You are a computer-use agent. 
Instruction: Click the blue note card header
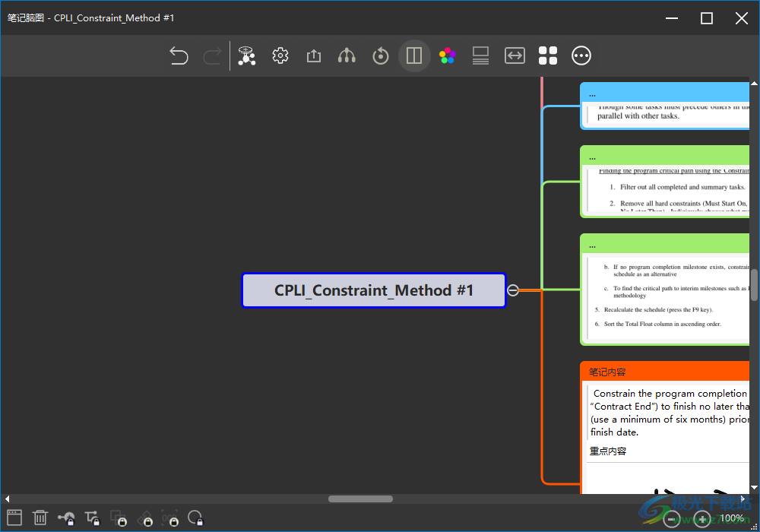pos(664,92)
